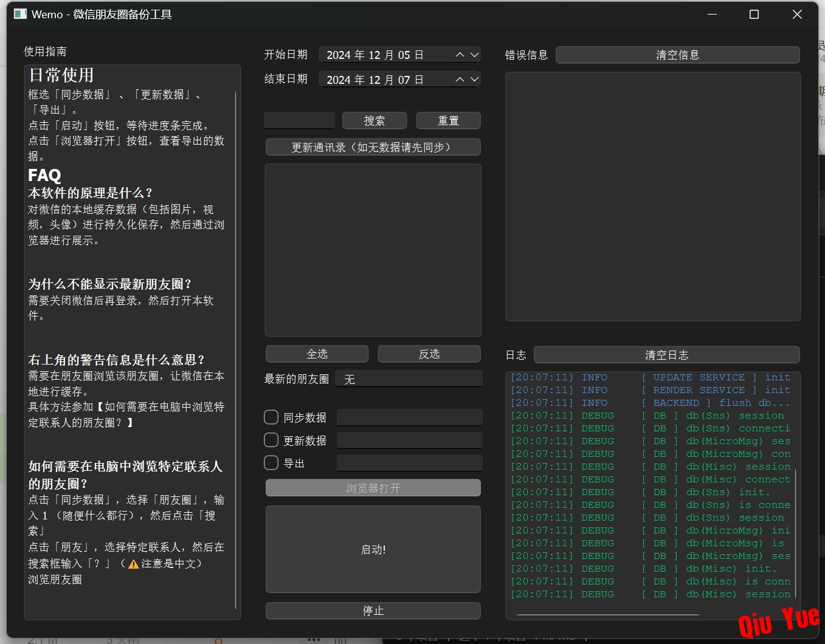Click the warning triangle icon before 注意是中文
This screenshot has height=644, width=825.
(x=134, y=564)
